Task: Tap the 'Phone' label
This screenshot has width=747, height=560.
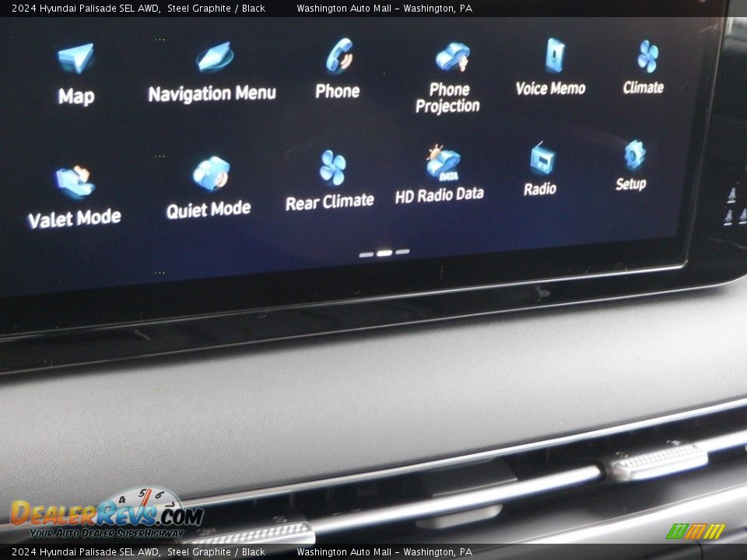Action: 337,91
